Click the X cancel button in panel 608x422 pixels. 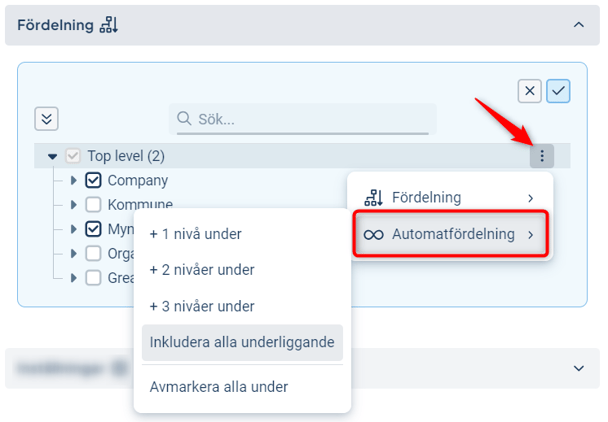(530, 91)
